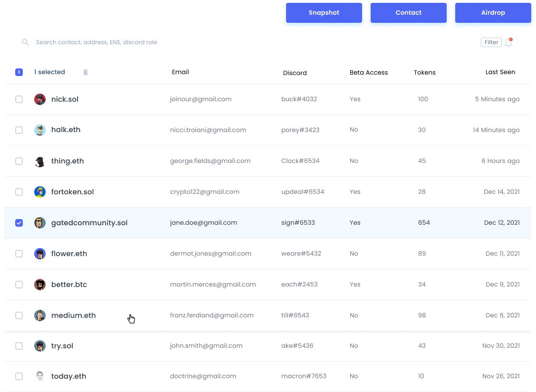Click 'Nov 30, 2021' last seen cell
536x392 pixels.
tap(501, 346)
